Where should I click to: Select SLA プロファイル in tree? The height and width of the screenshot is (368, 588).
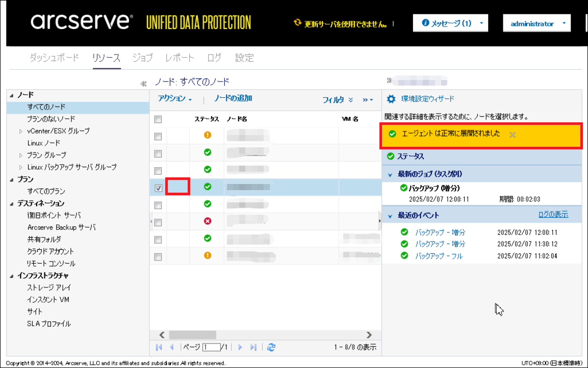pos(49,324)
